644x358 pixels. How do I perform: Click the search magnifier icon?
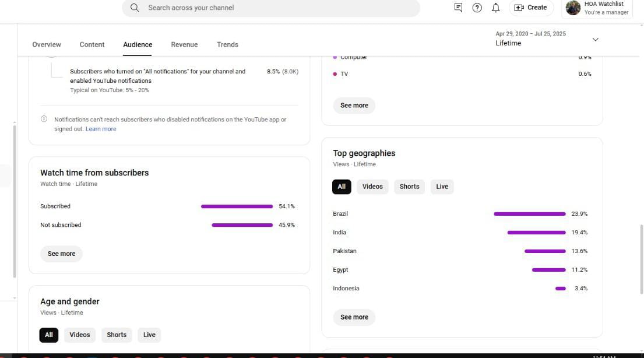pos(135,8)
